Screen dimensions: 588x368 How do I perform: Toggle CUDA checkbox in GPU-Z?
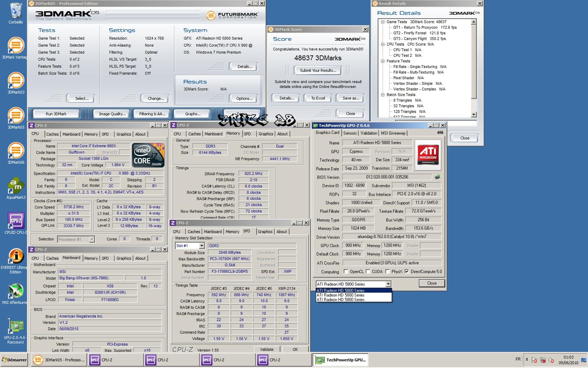point(368,272)
